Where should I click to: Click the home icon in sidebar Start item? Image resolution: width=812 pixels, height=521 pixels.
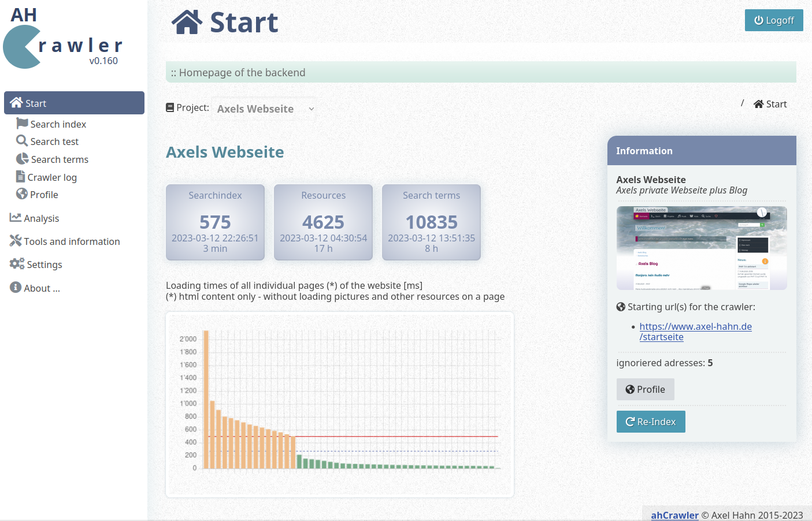[x=16, y=102]
